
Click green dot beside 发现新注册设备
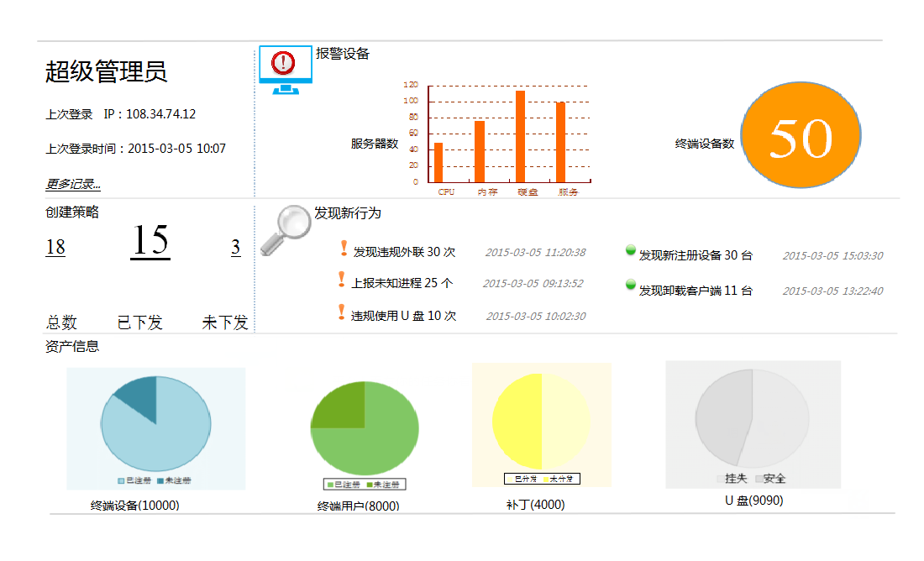coord(631,250)
